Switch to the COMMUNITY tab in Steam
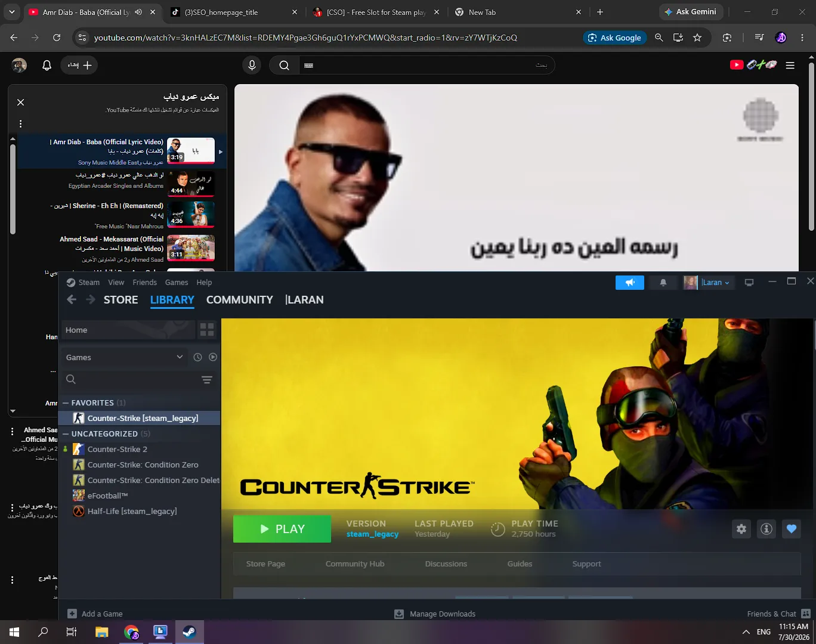816x644 pixels. coord(240,300)
